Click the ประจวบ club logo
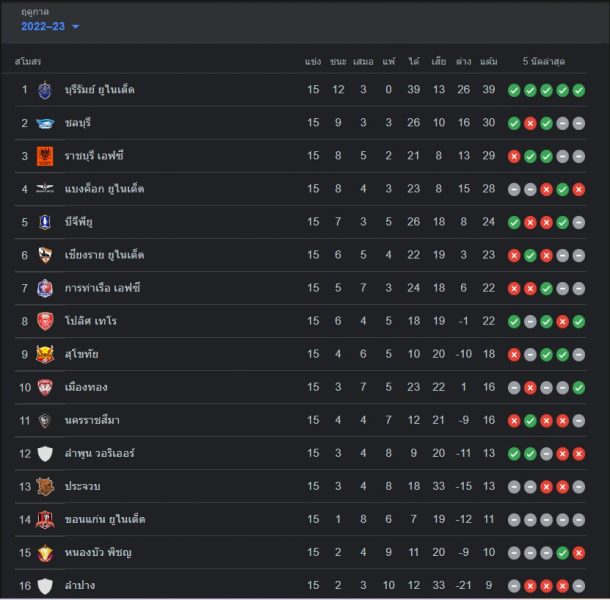 click(45, 486)
